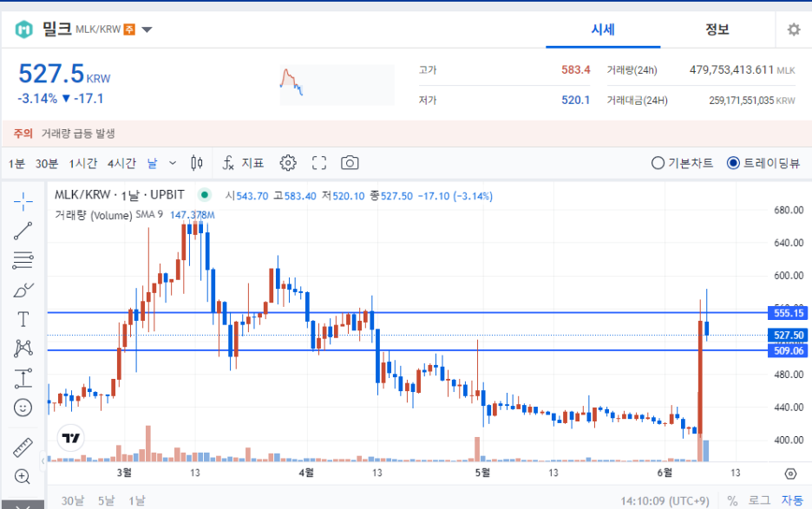
Task: Select the 30분 interval
Action: pos(47,164)
